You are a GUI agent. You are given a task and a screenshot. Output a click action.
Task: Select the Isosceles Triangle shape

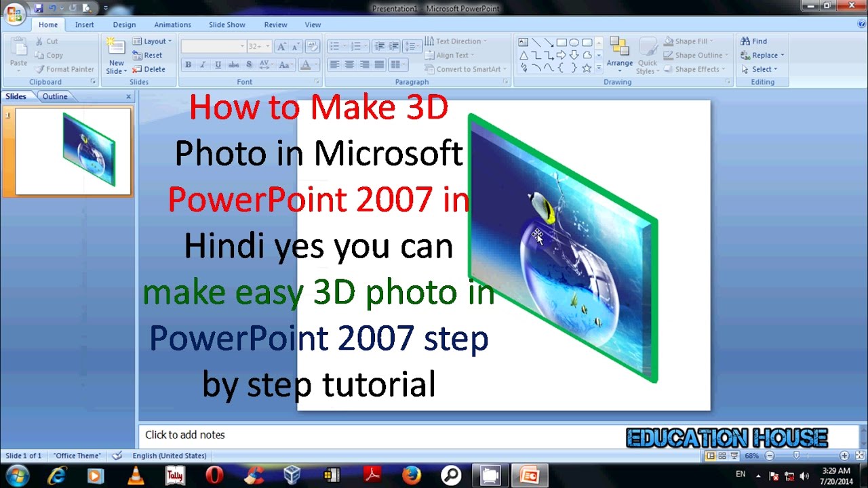[524, 55]
